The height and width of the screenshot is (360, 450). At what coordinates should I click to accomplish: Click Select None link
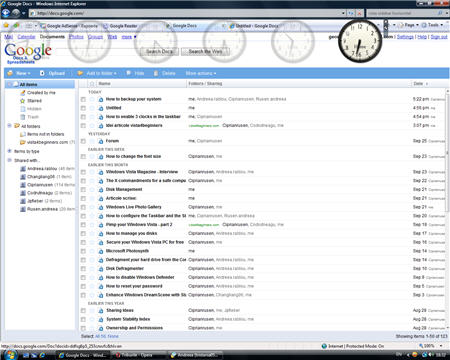click(x=113, y=336)
